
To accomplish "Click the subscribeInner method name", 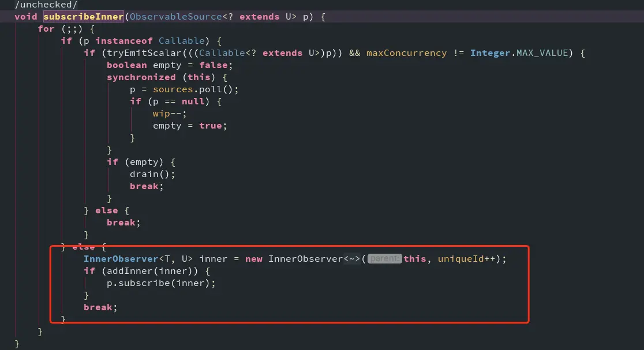I will tap(83, 17).
